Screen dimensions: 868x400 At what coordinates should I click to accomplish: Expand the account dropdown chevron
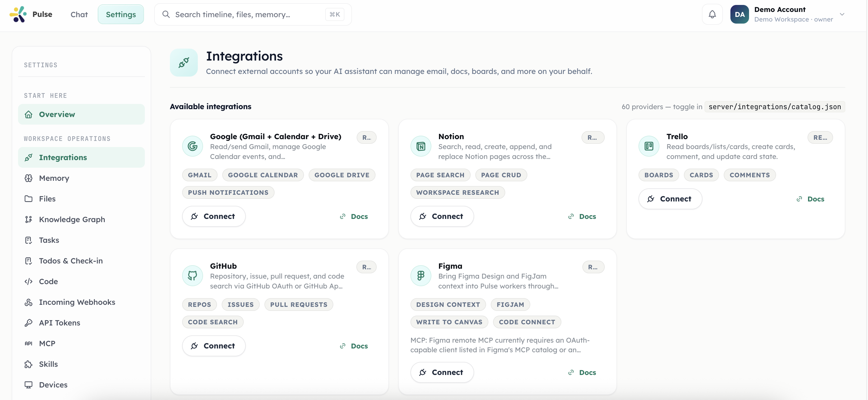842,14
